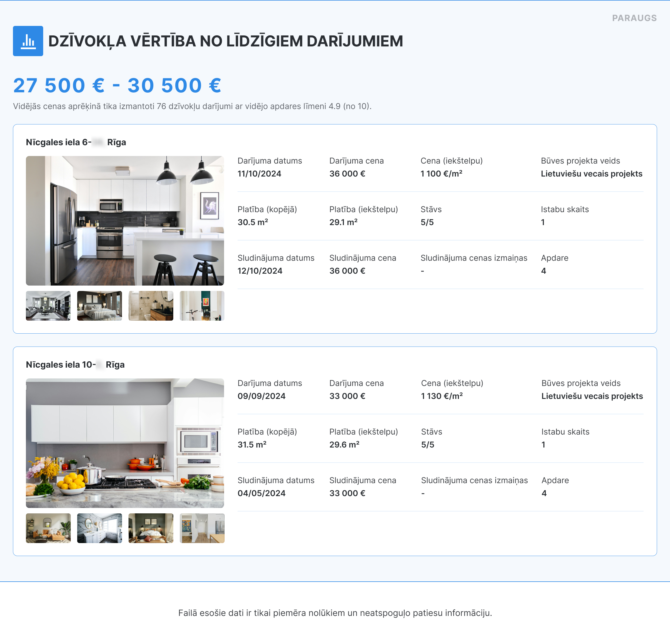Open main kitchen photo of Nīcgales iela 6

(x=125, y=221)
